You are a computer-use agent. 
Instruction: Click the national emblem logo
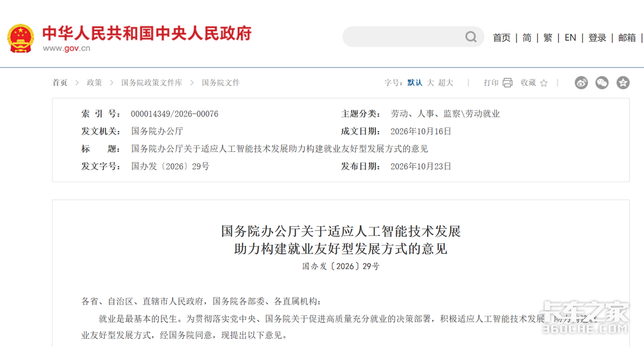click(20, 38)
